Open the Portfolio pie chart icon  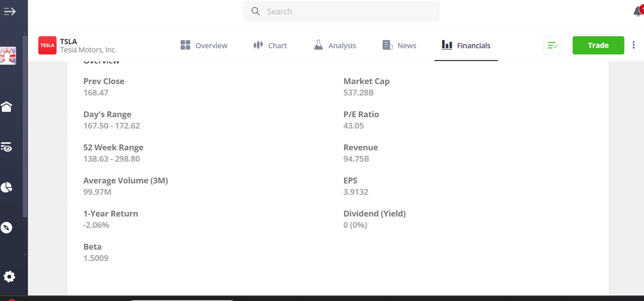pos(7,187)
